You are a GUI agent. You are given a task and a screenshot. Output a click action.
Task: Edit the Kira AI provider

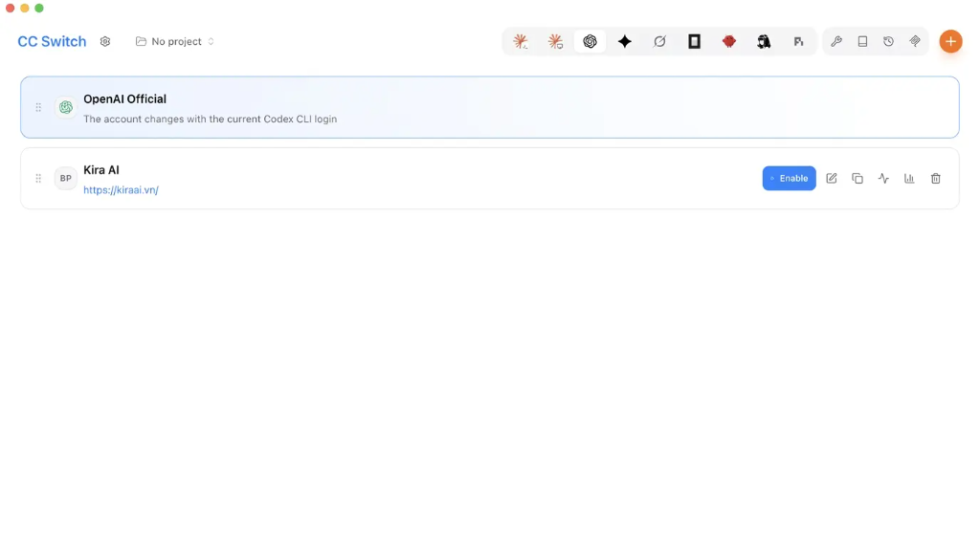point(832,178)
